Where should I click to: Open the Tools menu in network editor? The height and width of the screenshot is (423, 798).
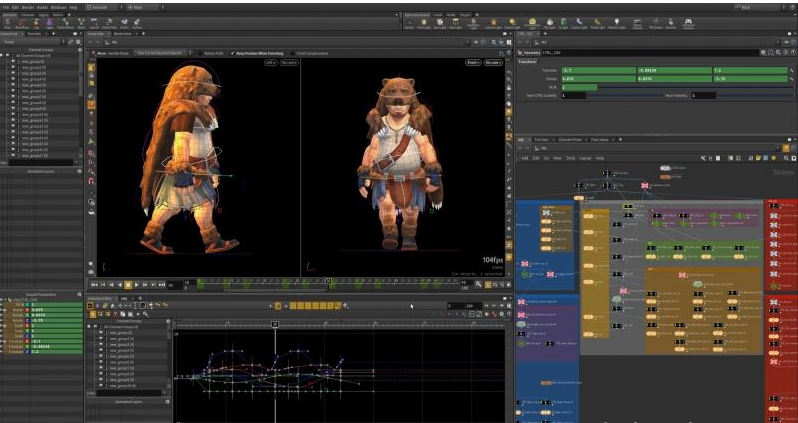[571, 158]
